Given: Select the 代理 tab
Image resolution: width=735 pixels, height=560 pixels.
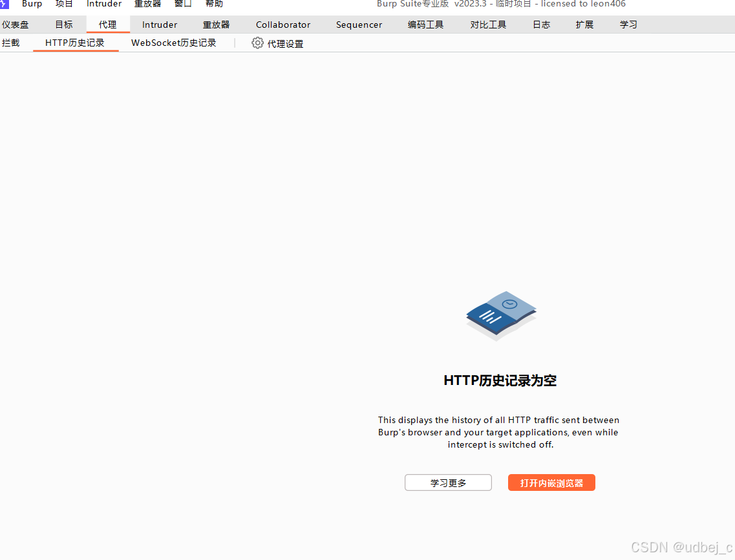Looking at the screenshot, I should [108, 25].
